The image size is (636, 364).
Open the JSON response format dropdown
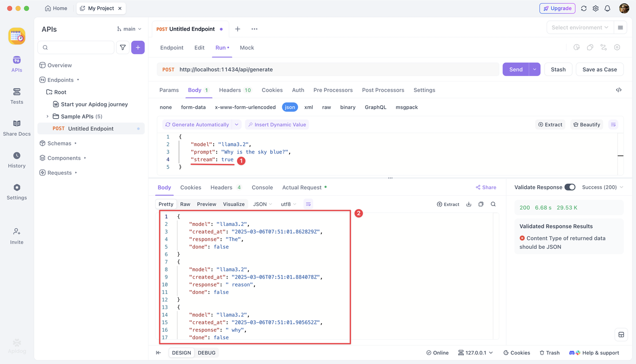[262, 204]
